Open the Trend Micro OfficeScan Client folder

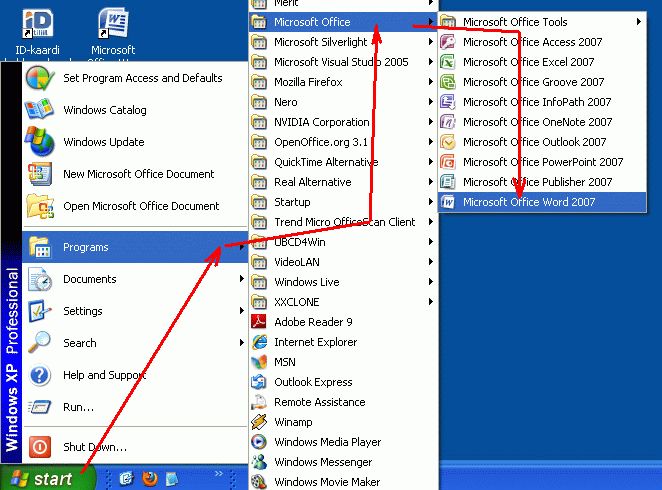click(343, 222)
